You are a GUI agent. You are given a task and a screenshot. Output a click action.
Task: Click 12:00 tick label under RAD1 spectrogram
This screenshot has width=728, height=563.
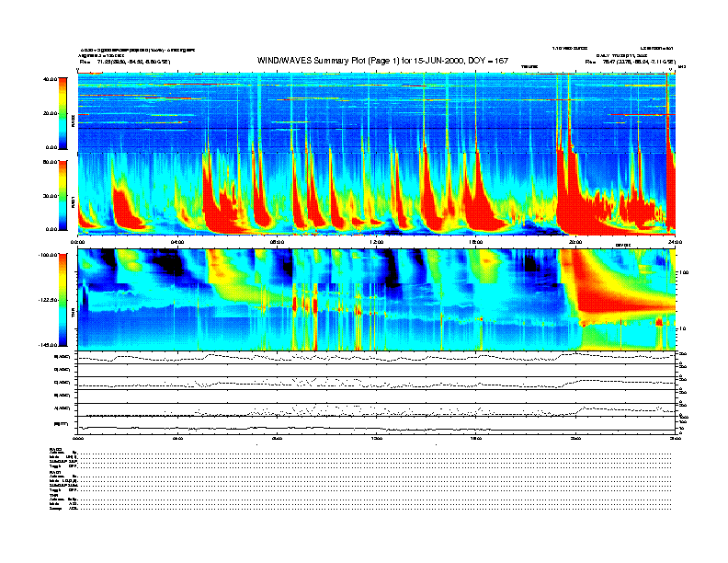[377, 242]
